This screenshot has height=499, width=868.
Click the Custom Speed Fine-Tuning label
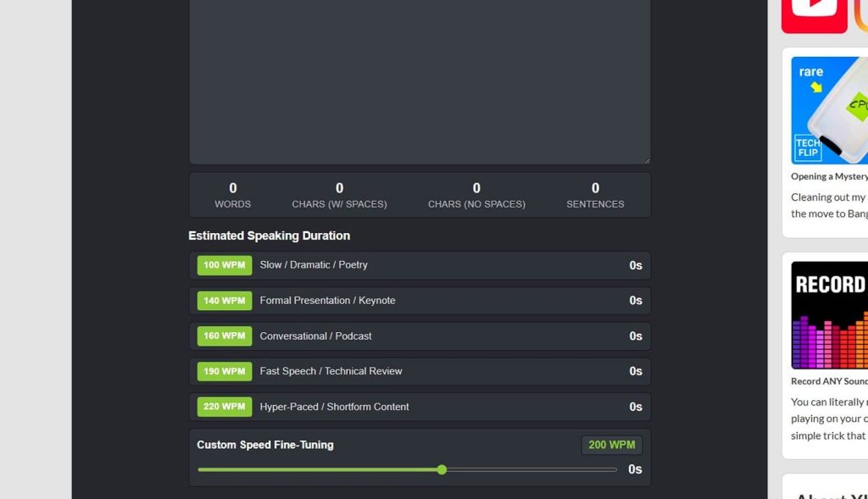(x=265, y=445)
